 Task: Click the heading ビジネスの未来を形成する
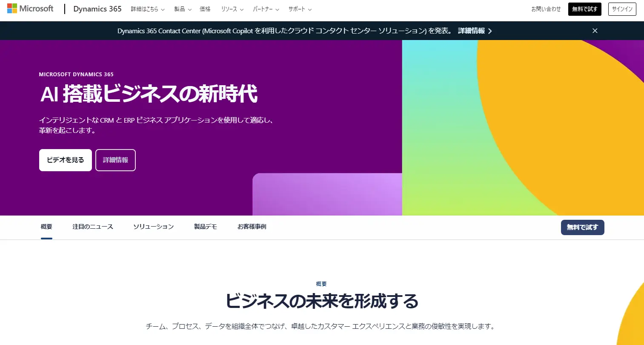tap(322, 302)
